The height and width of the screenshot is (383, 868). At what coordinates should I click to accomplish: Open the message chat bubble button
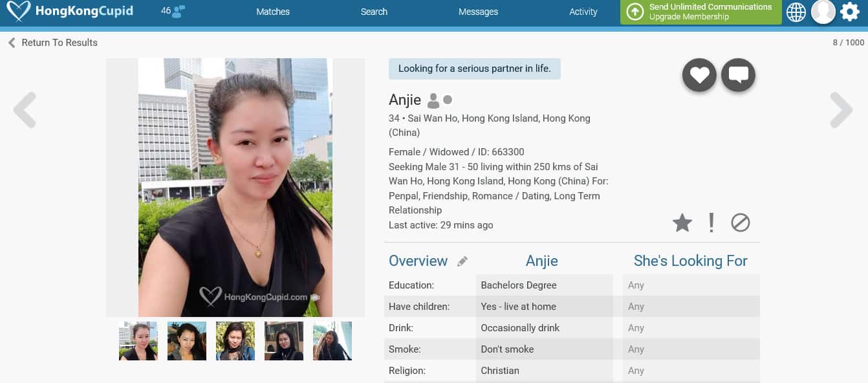click(738, 75)
